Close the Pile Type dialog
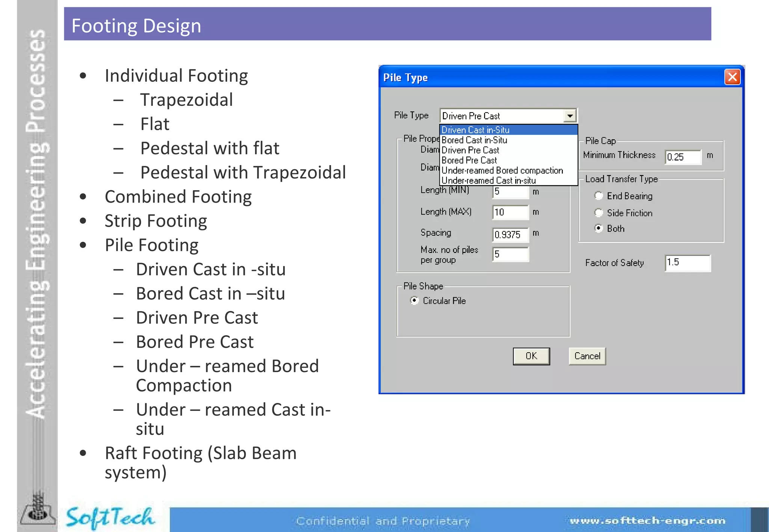The width and height of the screenshot is (769, 532). 732,77
